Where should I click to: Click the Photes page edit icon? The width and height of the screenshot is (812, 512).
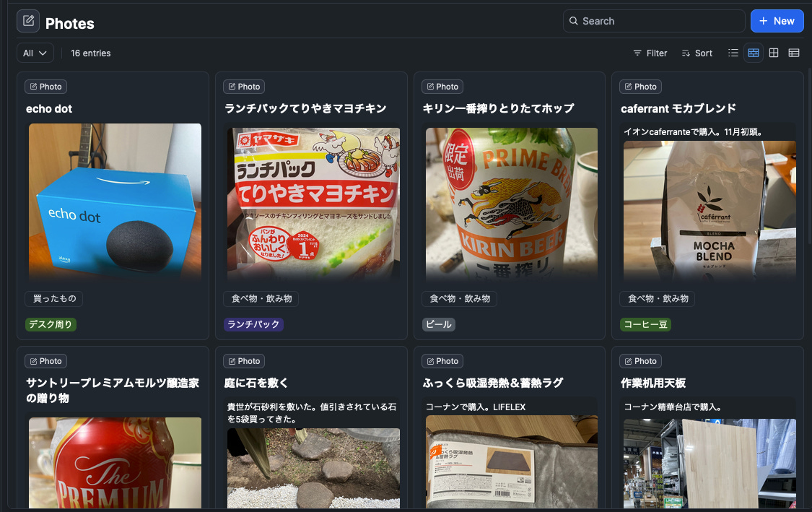coord(28,21)
